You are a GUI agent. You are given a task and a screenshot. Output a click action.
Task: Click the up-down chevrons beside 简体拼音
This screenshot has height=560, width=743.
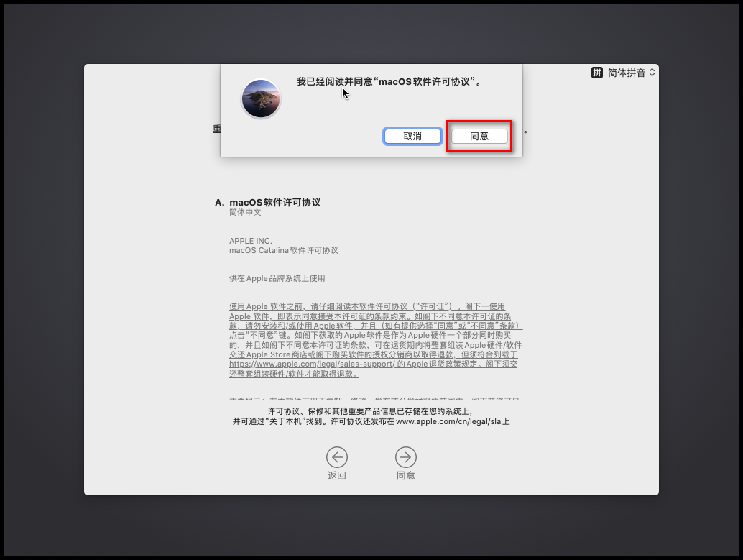tap(652, 73)
